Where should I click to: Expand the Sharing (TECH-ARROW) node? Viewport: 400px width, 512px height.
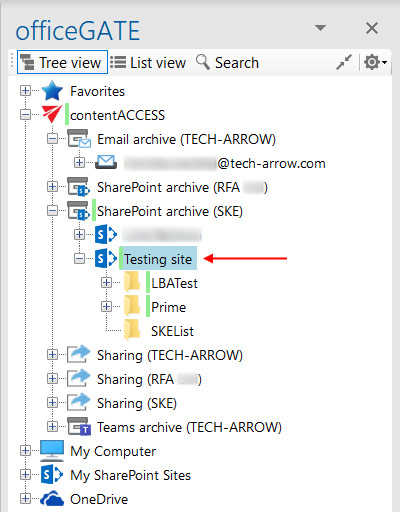point(52,355)
